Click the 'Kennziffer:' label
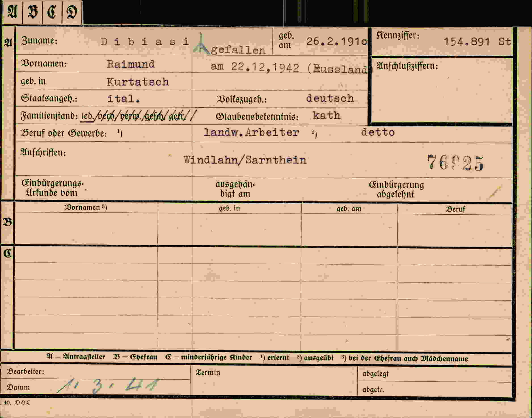The height and width of the screenshot is (418, 532). click(398, 36)
